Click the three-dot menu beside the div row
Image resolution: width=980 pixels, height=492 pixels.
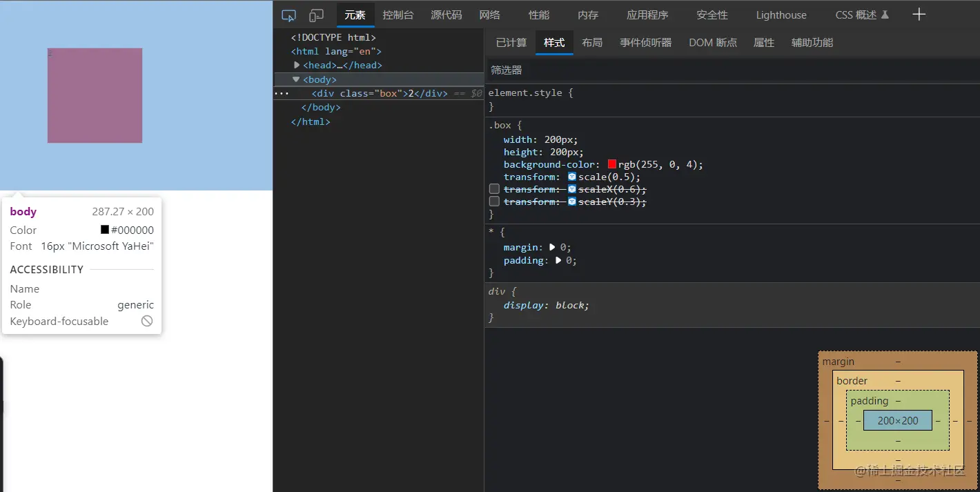282,93
